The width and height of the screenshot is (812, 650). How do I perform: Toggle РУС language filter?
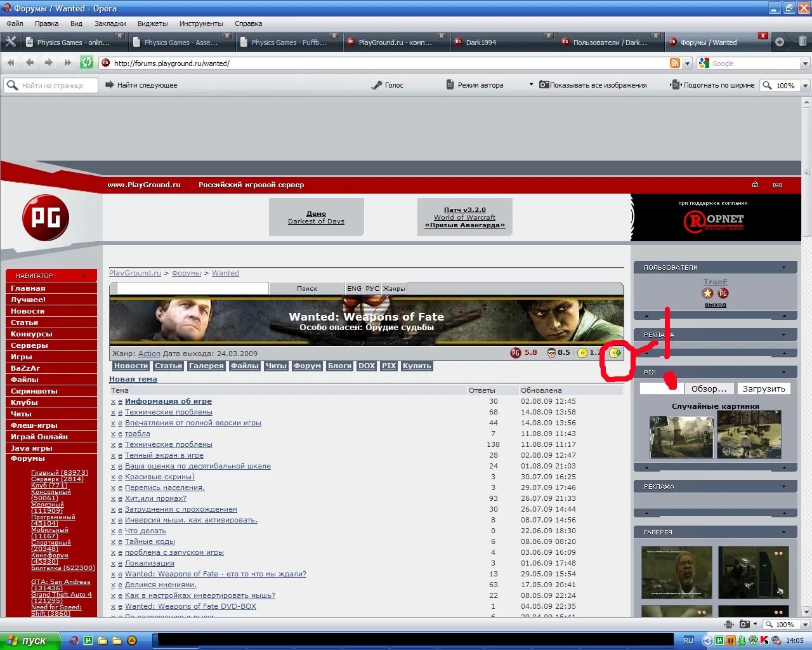click(x=372, y=288)
